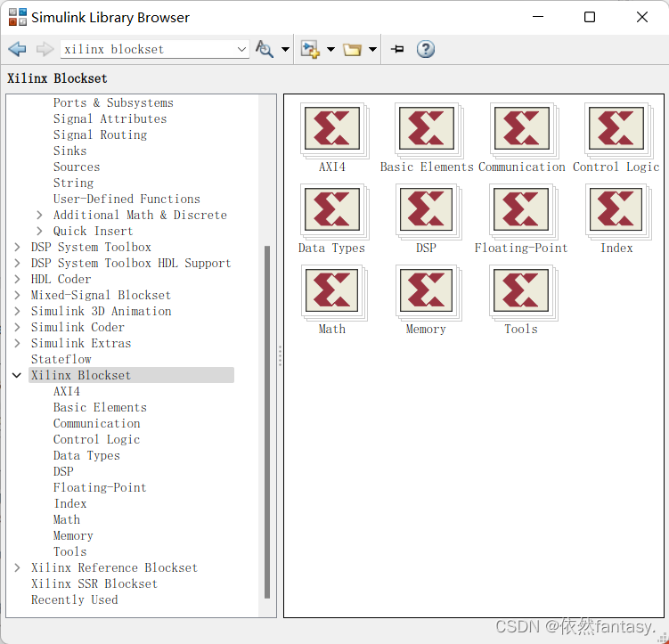Open the Memory library block icon
Screen dimensions: 669x644
click(426, 292)
